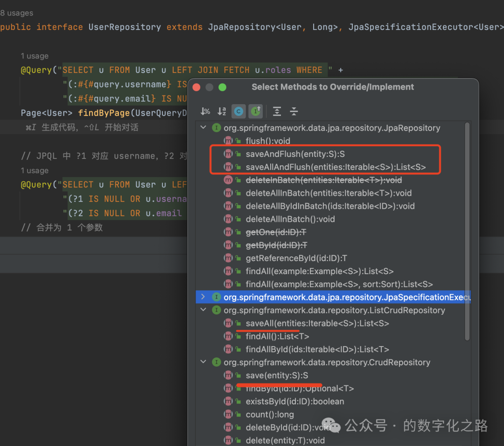
Task: Click the dialog title Select Methods to Override/Implement
Action: coord(333,87)
